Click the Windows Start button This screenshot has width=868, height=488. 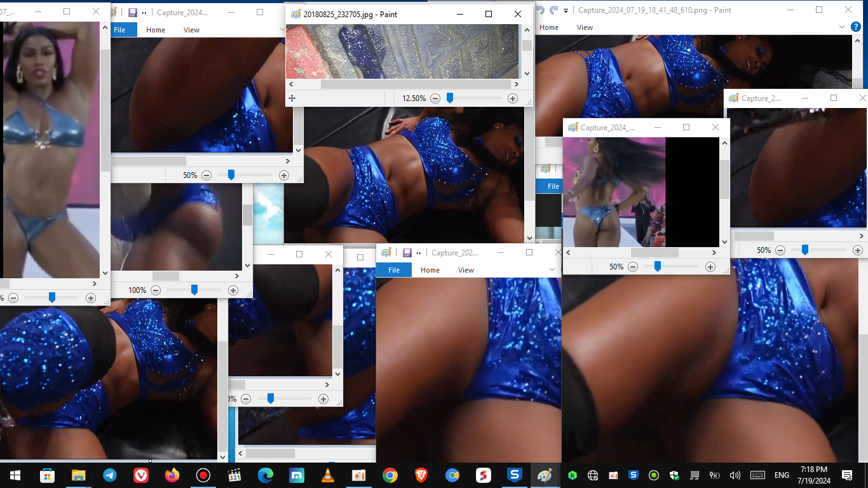15,475
